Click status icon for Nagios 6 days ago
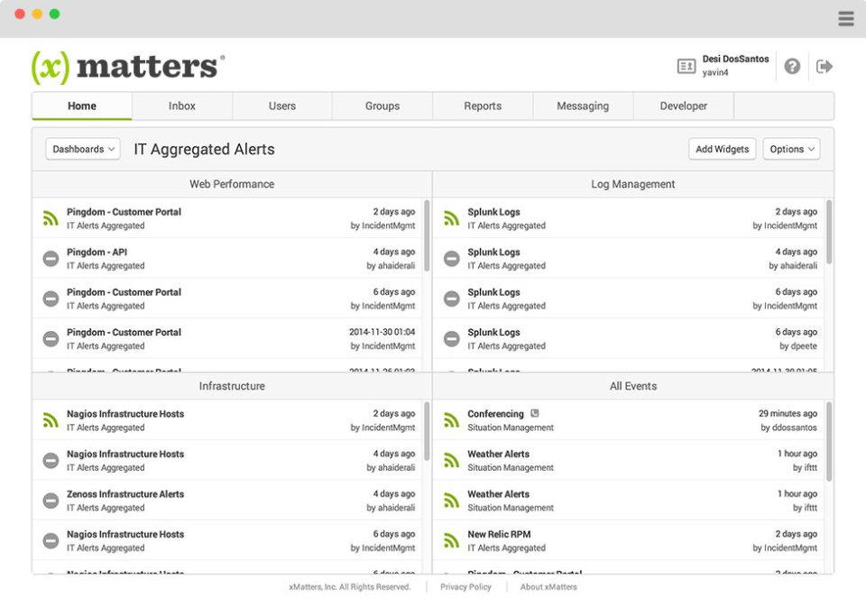This screenshot has width=866, height=616. 51,541
